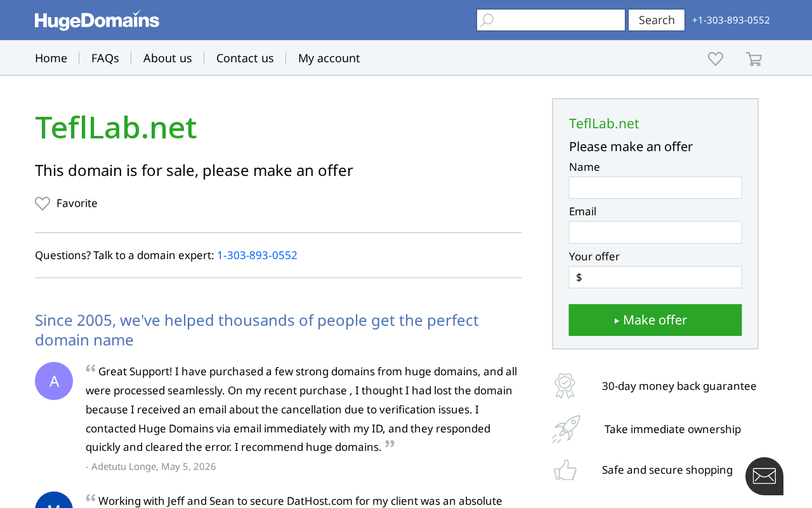The width and height of the screenshot is (812, 508).
Task: Click the money back guarantee ribbon icon
Action: pos(565,385)
